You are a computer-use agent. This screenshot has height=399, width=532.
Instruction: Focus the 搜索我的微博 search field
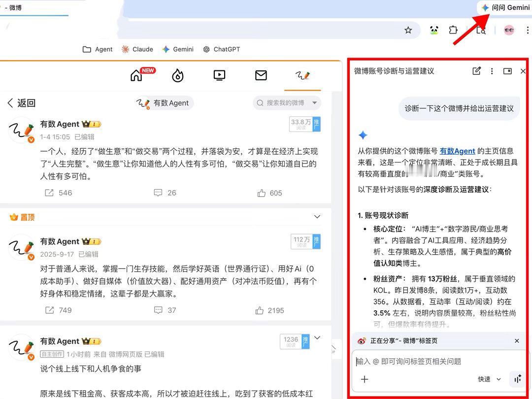[x=287, y=103]
